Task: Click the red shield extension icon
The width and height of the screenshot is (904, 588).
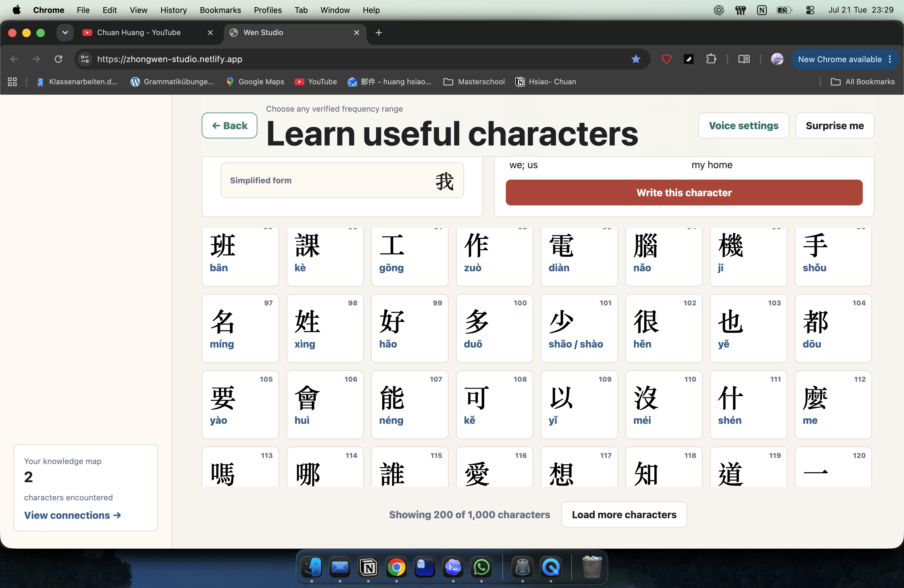Action: [666, 59]
